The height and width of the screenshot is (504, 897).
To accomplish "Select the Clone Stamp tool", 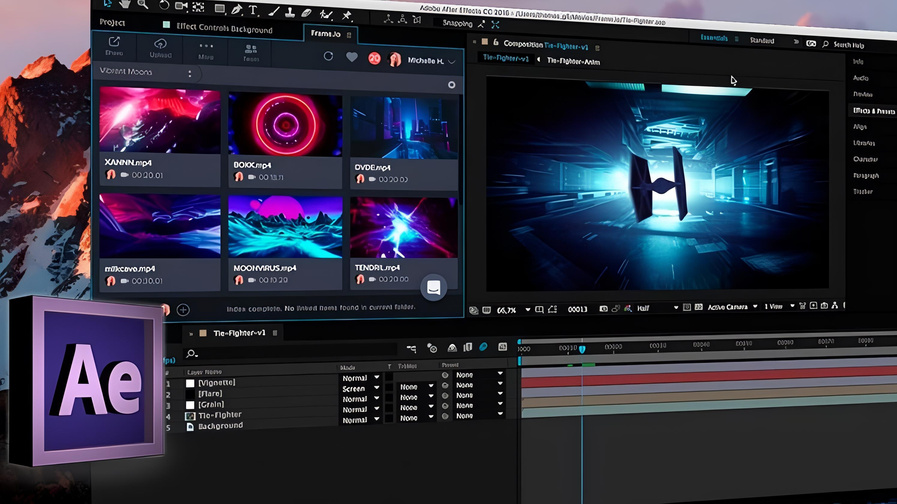I will coord(290,11).
